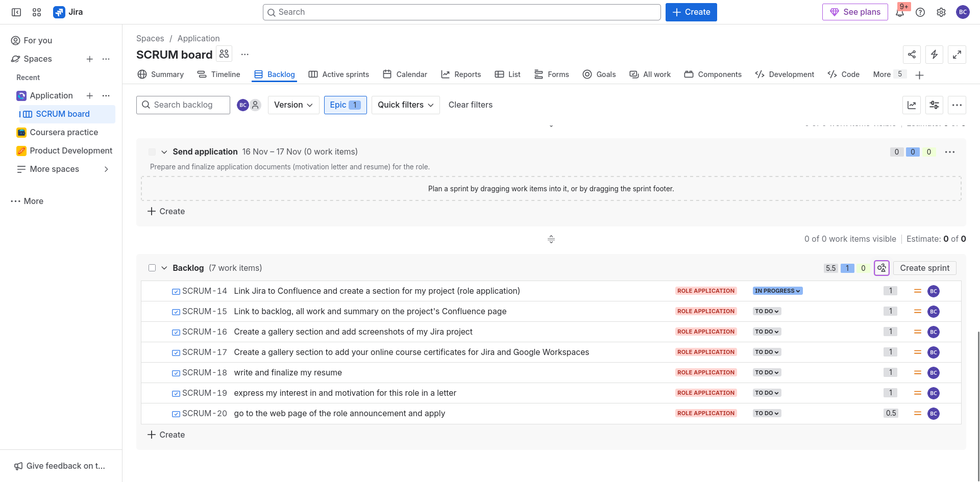Click the Create sprint button
This screenshot has height=482, width=980.
tap(924, 268)
